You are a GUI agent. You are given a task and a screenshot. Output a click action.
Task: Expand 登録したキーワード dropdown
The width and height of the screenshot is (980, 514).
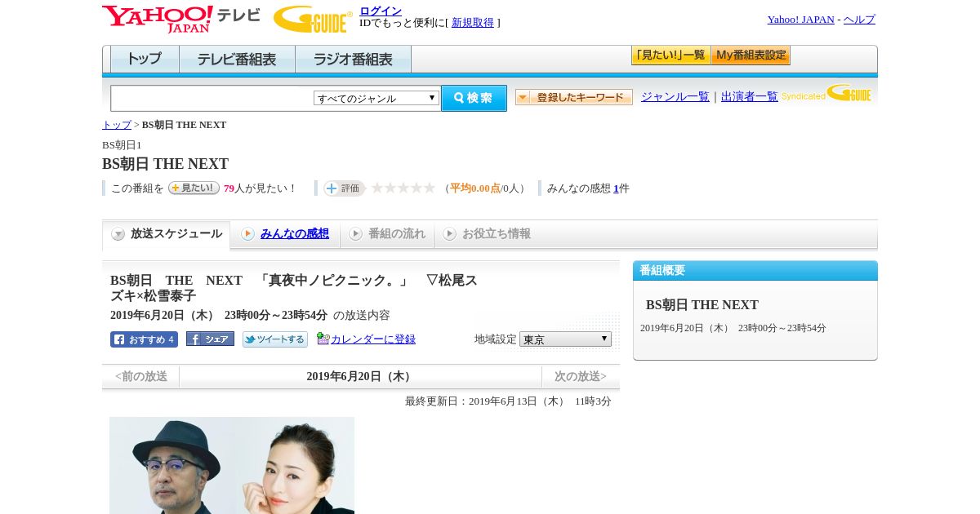click(574, 97)
